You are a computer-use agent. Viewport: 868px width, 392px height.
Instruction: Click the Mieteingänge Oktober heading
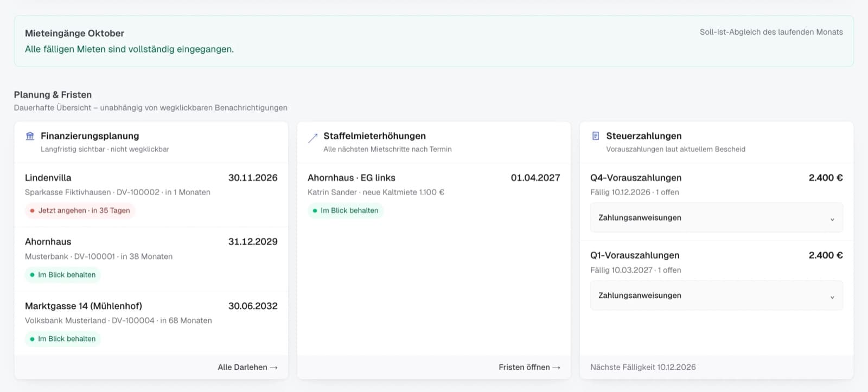coord(74,33)
